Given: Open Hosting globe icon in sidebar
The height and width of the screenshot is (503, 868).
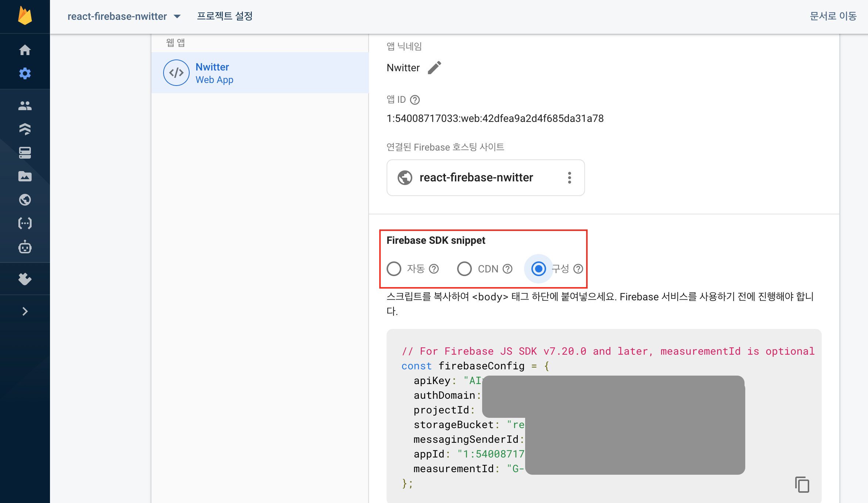Looking at the screenshot, I should 25,200.
